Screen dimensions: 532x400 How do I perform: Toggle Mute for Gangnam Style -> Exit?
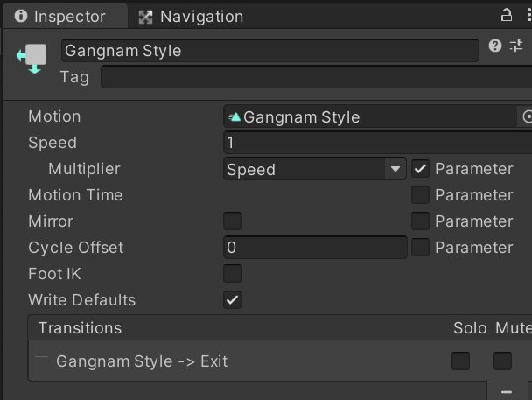pos(502,361)
